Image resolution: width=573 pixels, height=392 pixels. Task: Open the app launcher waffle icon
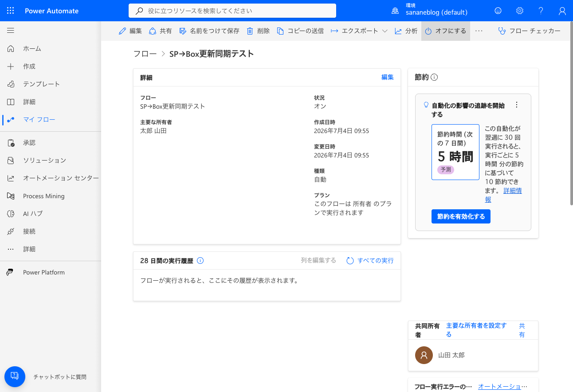coord(11,11)
